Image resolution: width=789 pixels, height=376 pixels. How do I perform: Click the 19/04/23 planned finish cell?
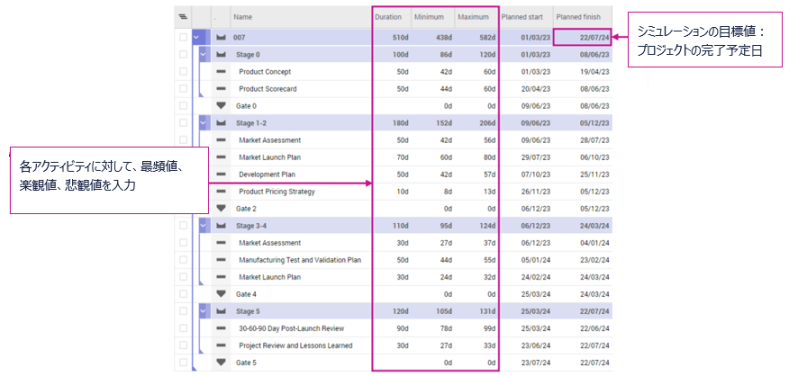[594, 71]
